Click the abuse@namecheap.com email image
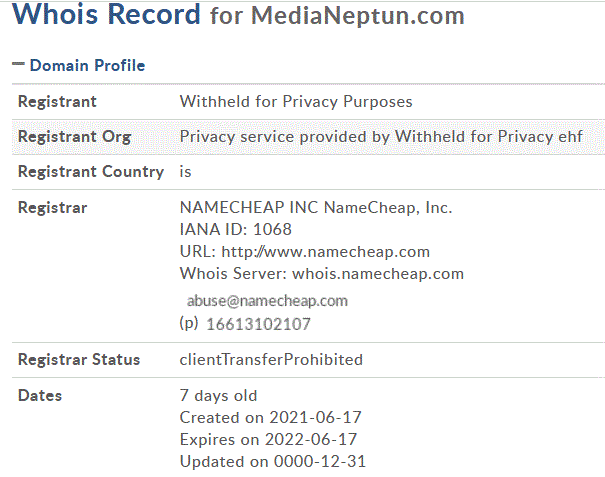Screen dimensions: 605x477 267,301
